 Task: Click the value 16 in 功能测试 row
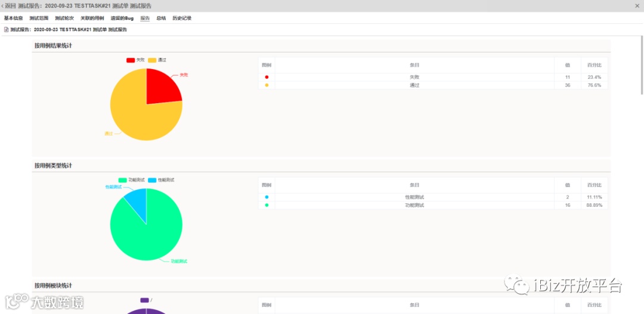point(568,205)
